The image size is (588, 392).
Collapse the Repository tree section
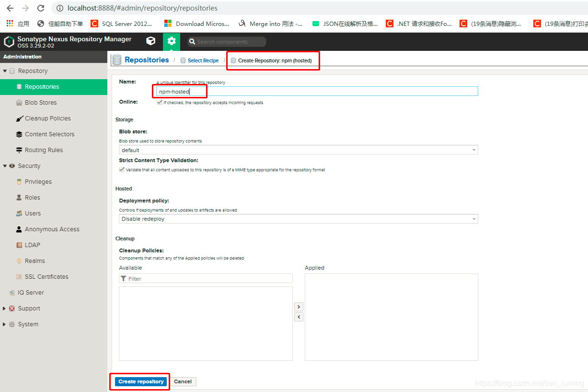(5, 71)
